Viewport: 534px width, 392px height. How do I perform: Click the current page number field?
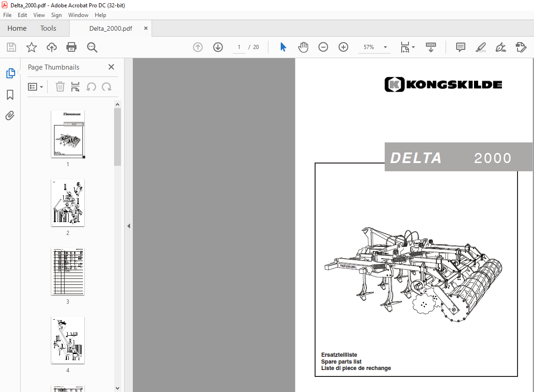click(239, 47)
